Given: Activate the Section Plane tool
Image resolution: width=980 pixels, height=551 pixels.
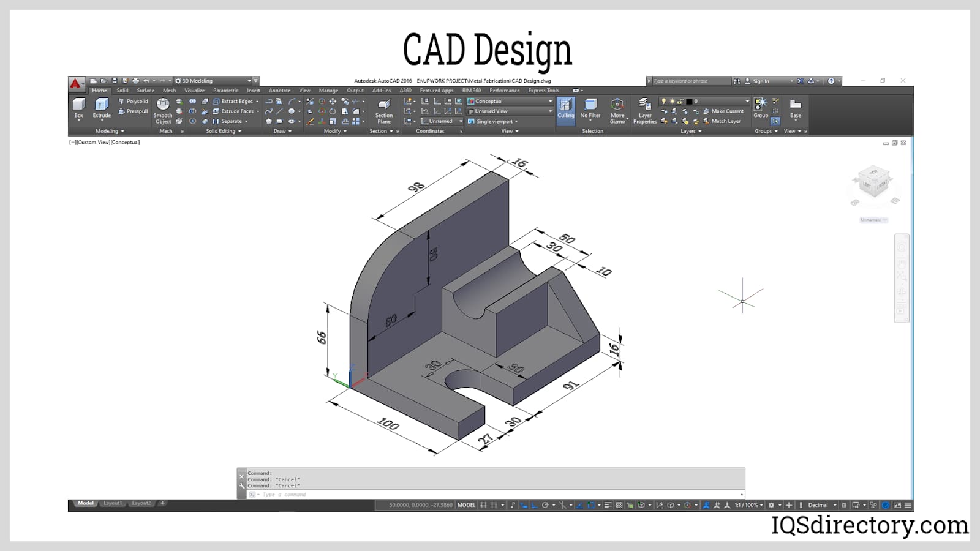Looking at the screenshot, I should [x=384, y=110].
